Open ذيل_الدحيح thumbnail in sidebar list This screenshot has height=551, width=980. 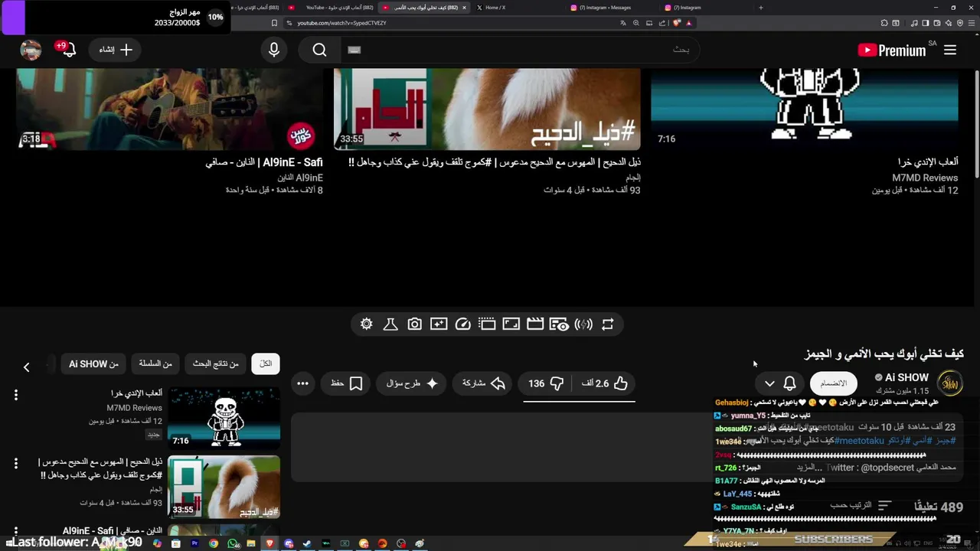tap(224, 487)
